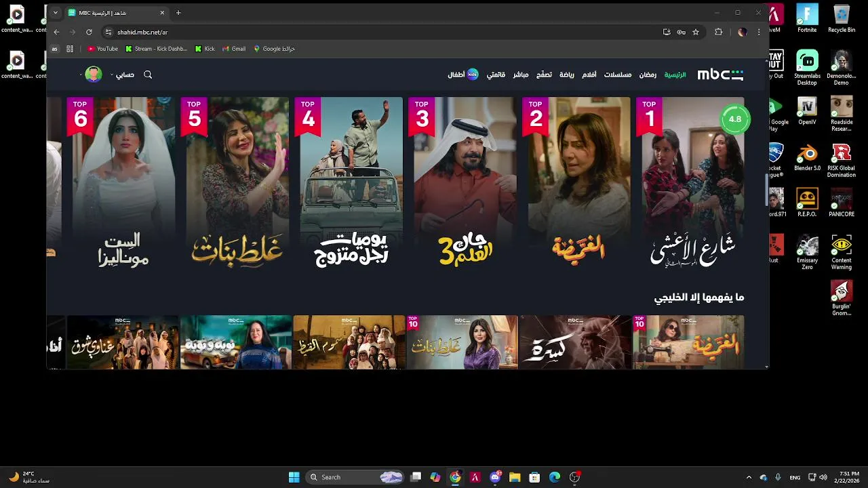Click the page vertical scrollbar
This screenshot has height=488, width=868.
pos(767,190)
